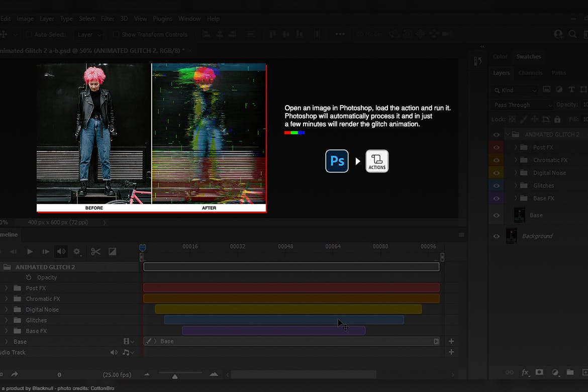Screen dimensions: 588x392
Task: Open the Filter menu
Action: (x=108, y=19)
